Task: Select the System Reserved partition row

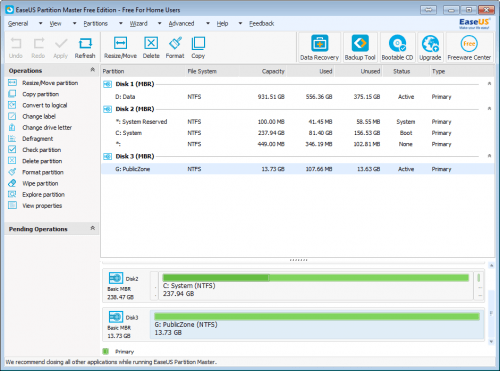Action: coord(297,122)
